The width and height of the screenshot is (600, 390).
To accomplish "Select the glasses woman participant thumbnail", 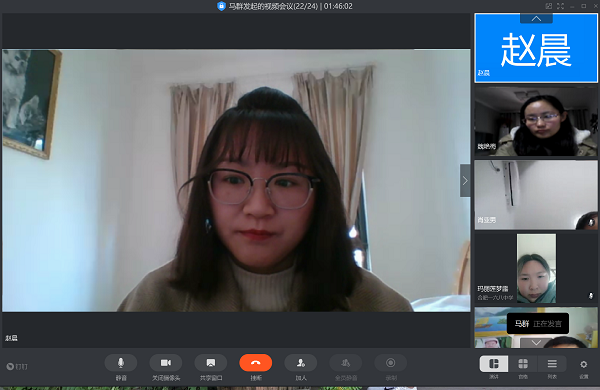I will point(536,121).
